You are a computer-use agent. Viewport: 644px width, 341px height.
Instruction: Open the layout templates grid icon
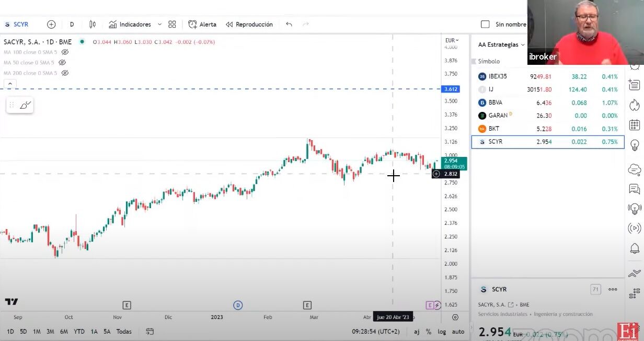click(172, 25)
